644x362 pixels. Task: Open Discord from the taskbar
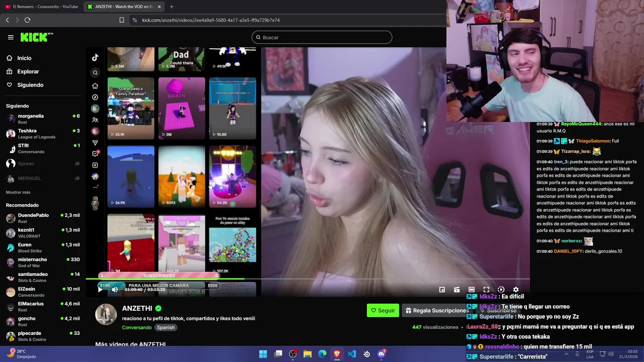pos(381,354)
